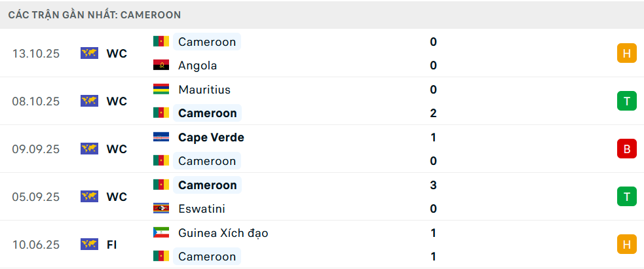Image resolution: width=644 pixels, height=269 pixels.
Task: Open the Guinea Xích đạo team link
Action: [x=223, y=233]
